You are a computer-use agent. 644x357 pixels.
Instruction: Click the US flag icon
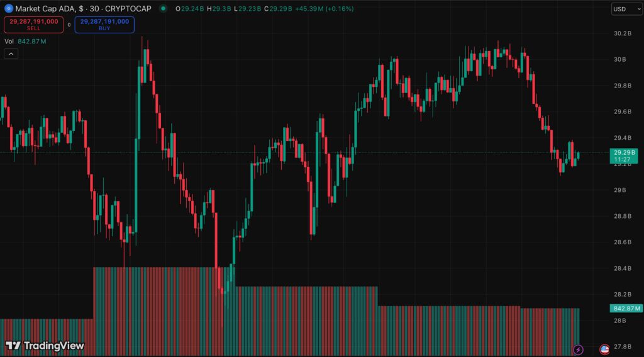604,349
